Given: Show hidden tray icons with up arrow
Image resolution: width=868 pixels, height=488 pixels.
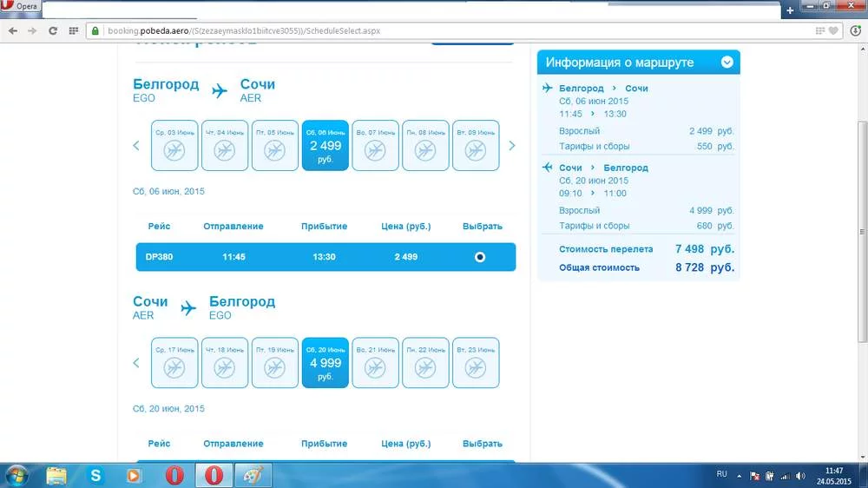Looking at the screenshot, I should pyautogui.click(x=739, y=476).
